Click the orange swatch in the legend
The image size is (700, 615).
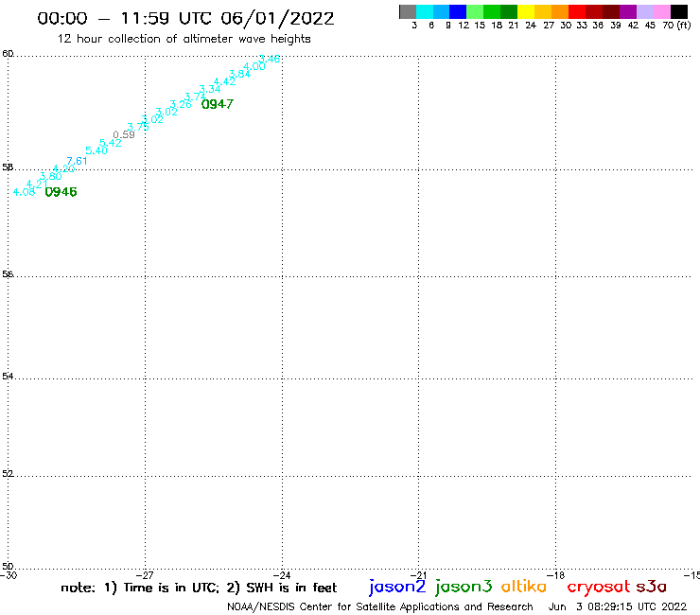point(560,11)
